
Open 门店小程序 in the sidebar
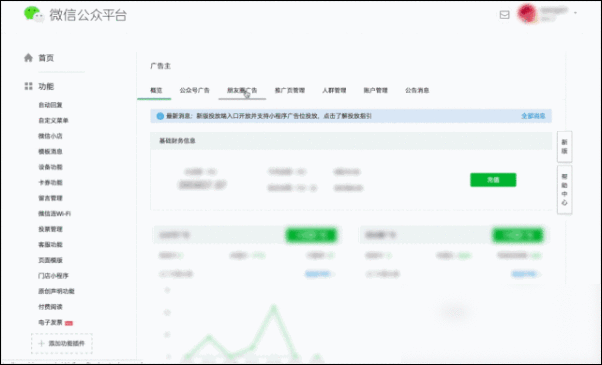53,276
